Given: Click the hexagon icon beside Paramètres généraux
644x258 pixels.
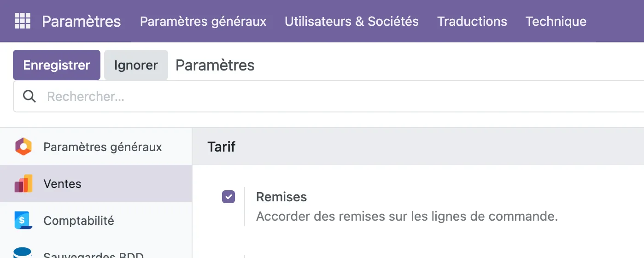Looking at the screenshot, I should [23, 147].
